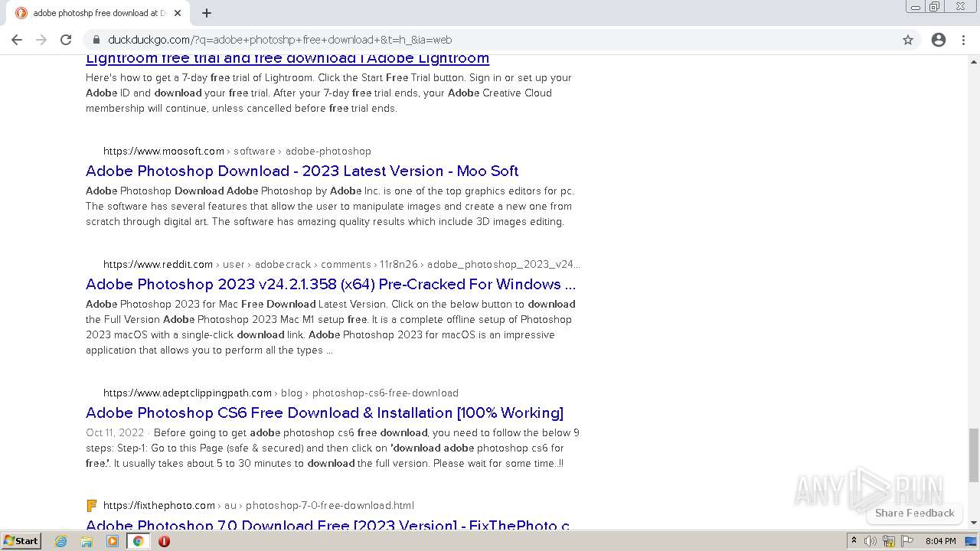The width and height of the screenshot is (980, 551).
Task: Close the DuckDuckGo search tab
Action: click(x=178, y=13)
